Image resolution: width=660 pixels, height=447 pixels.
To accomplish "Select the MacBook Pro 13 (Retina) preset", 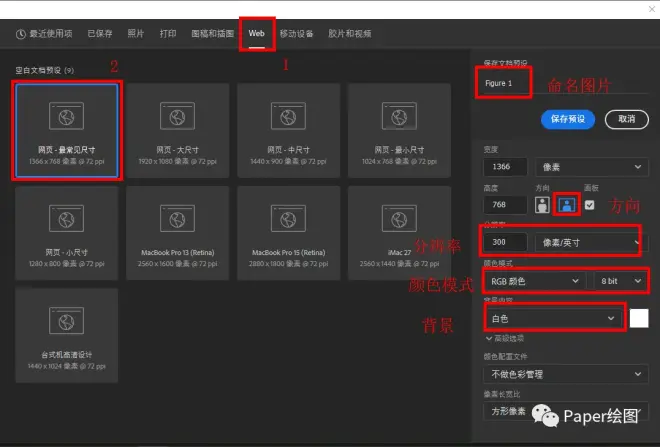I will pos(177,233).
